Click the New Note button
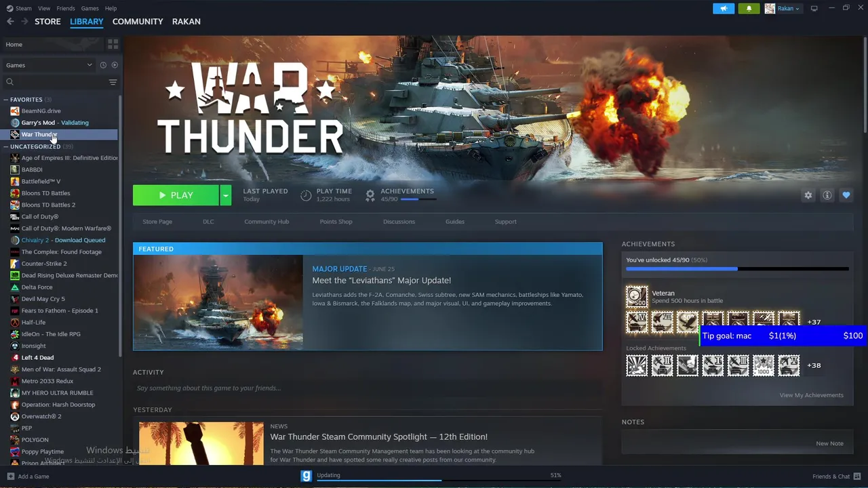 829,443
